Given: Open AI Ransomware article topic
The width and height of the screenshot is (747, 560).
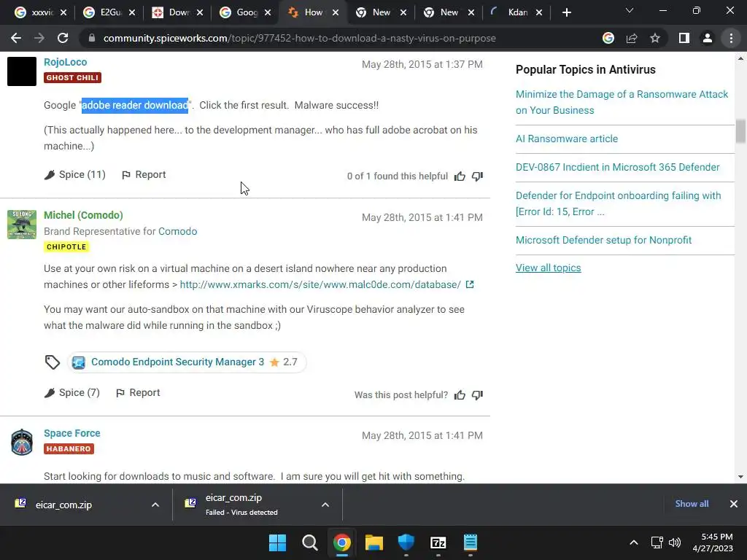Looking at the screenshot, I should pos(566,139).
